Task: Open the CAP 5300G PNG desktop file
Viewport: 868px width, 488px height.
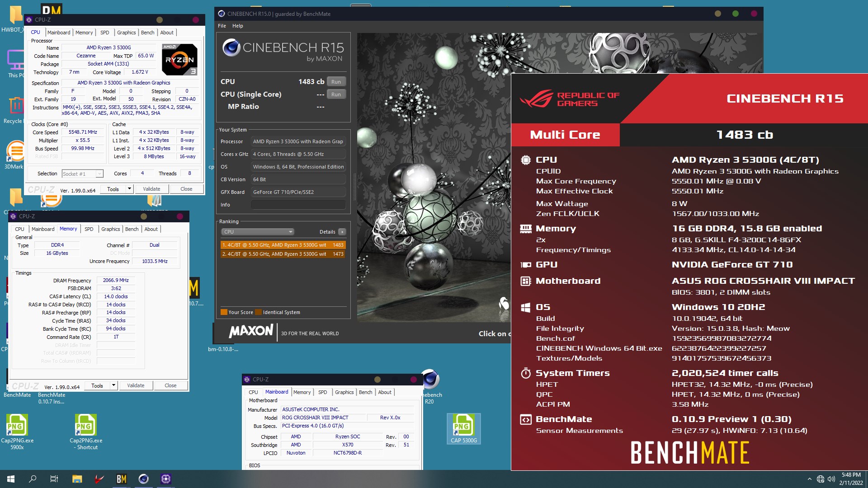Action: 463,428
